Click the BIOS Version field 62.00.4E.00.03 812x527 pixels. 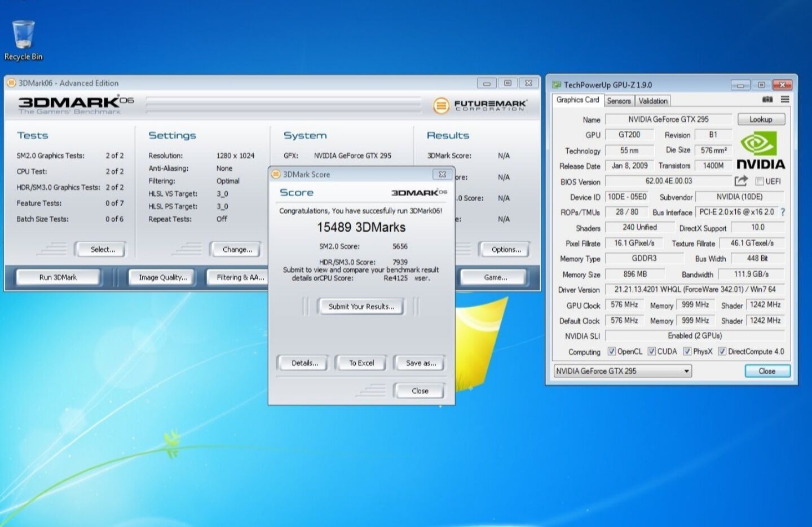[668, 181]
